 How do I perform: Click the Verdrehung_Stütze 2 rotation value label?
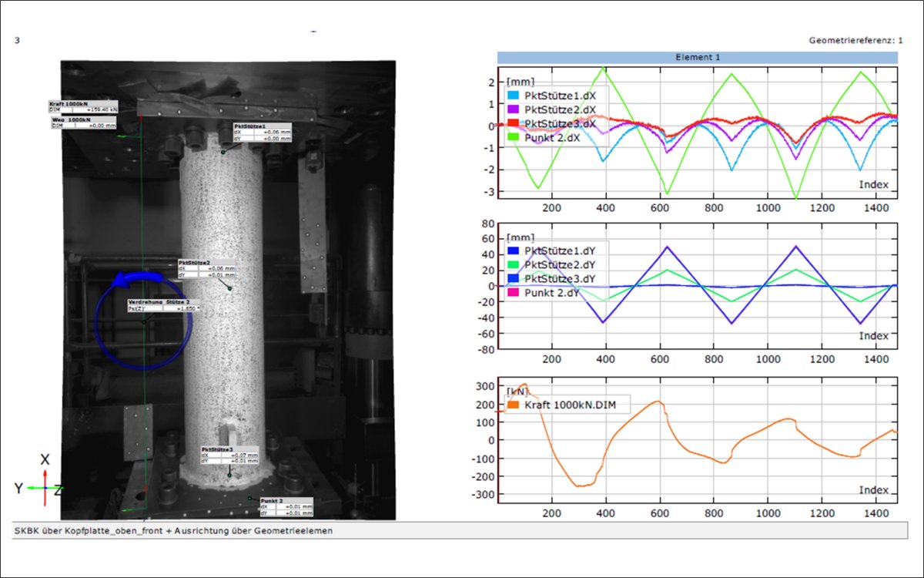point(165,305)
